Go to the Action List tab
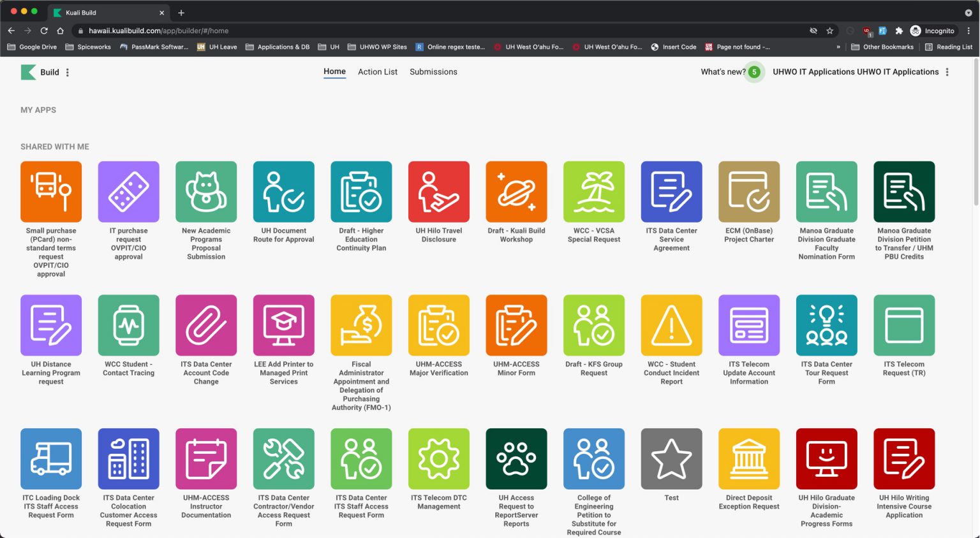This screenshot has height=538, width=980. coord(378,72)
